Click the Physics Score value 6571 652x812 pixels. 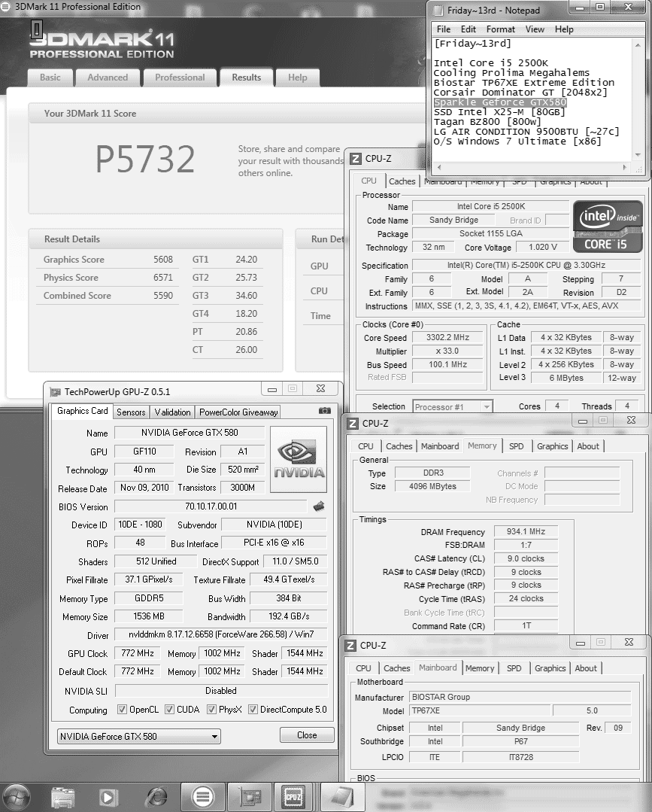tap(163, 278)
